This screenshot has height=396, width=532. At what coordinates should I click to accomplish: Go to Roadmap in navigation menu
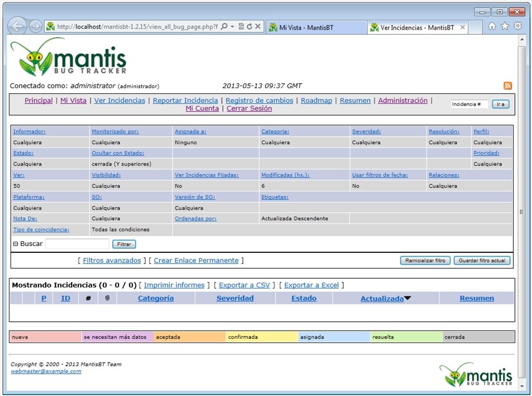[x=316, y=100]
